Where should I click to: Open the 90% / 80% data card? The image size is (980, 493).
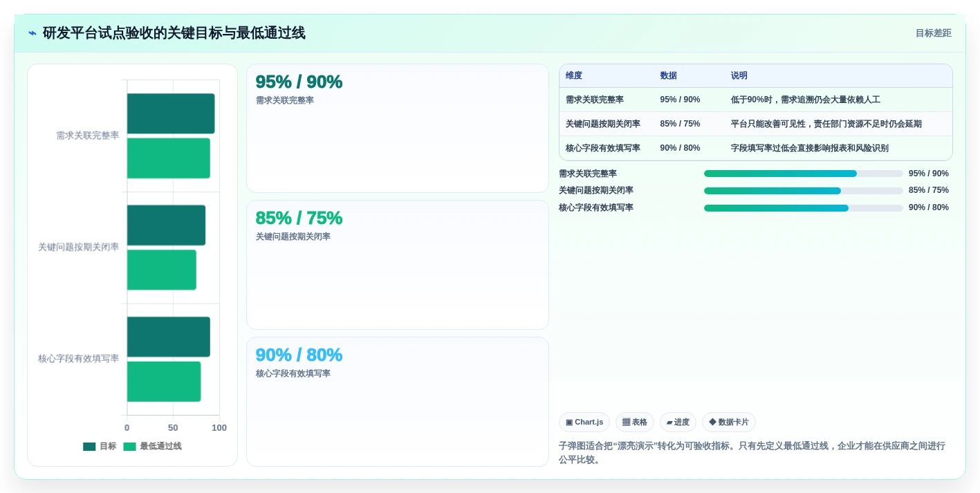click(398, 402)
